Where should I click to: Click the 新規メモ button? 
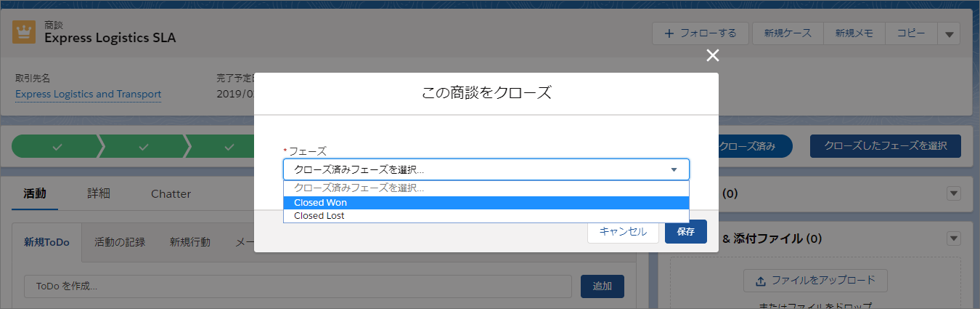[x=854, y=33]
